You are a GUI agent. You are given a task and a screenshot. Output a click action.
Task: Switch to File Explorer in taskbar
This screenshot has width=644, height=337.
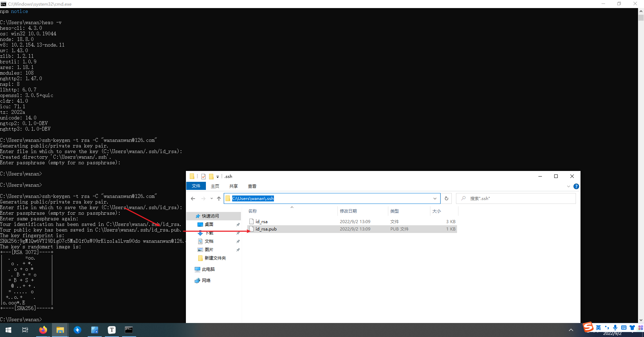pos(60,330)
